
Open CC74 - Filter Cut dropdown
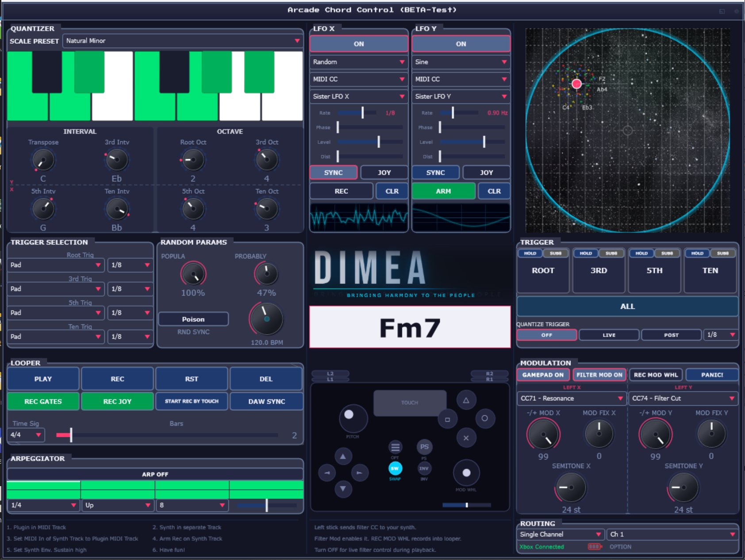(x=684, y=398)
